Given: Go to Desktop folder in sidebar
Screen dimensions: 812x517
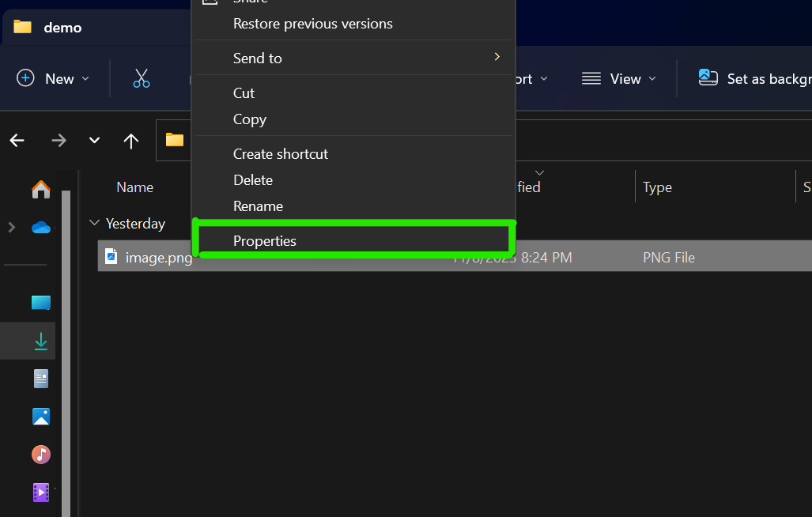Looking at the screenshot, I should click(x=40, y=303).
